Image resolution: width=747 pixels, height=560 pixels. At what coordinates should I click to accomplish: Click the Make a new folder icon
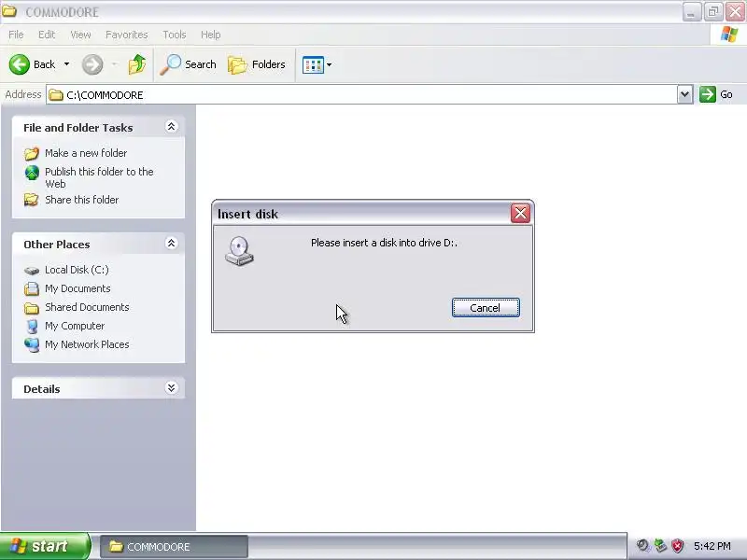point(32,153)
